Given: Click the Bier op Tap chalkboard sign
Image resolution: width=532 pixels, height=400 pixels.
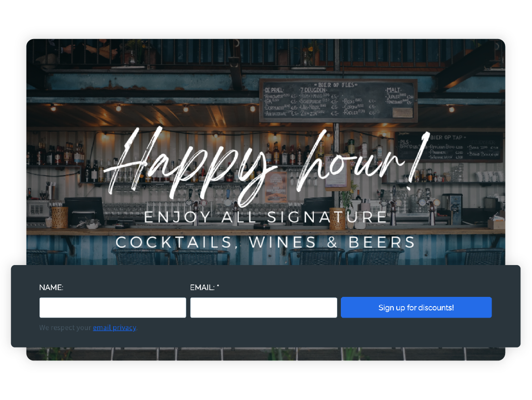Looking at the screenshot, I should [449, 147].
